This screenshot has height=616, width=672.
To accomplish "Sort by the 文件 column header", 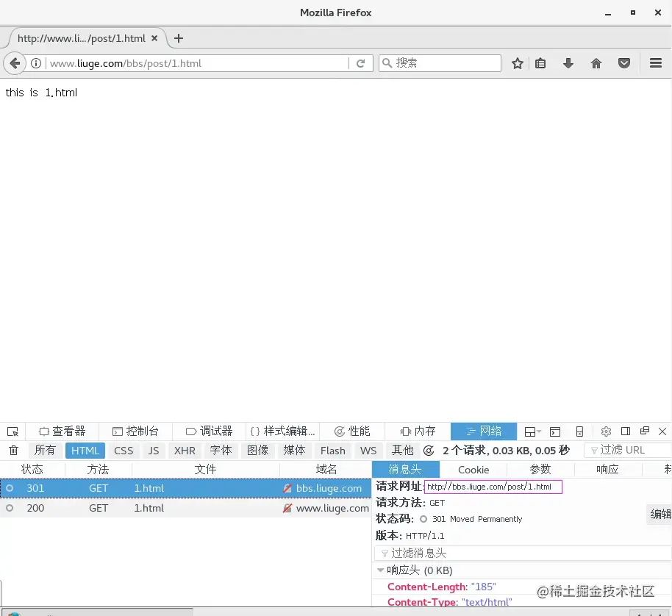I will (x=205, y=470).
